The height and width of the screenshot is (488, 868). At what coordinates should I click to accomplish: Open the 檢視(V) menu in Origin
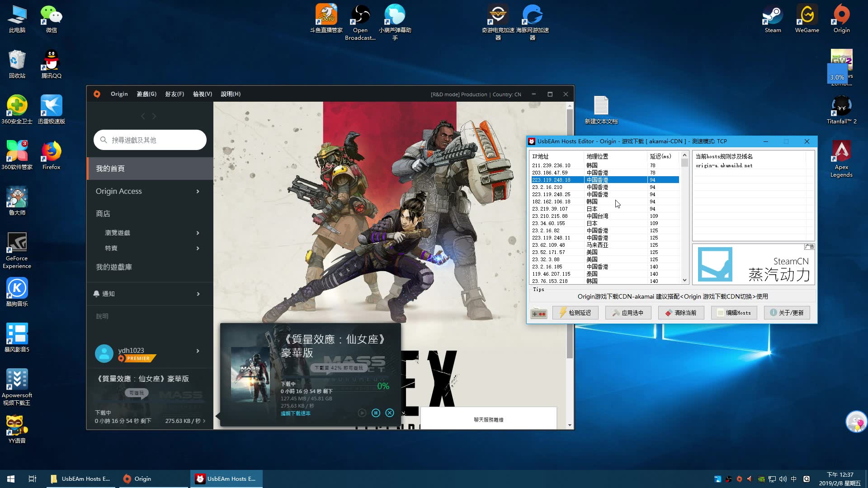[x=203, y=94]
